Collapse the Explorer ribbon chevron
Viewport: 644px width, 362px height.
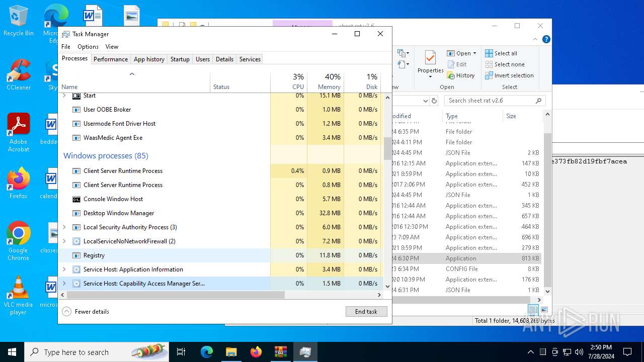pyautogui.click(x=535, y=39)
